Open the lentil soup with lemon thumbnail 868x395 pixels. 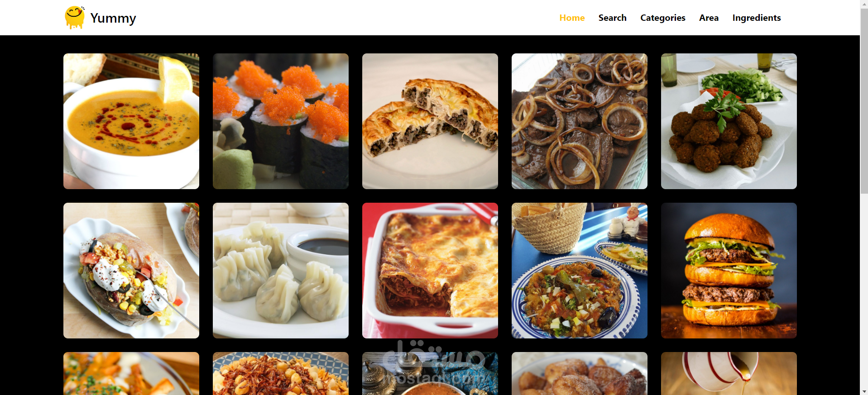click(x=131, y=121)
